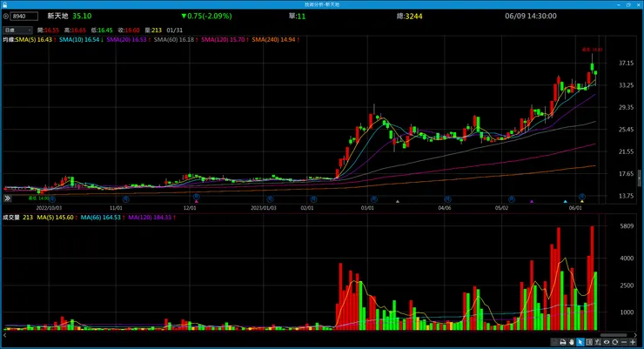
Task: Zoom in with the plus icon
Action: pyautogui.click(x=633, y=342)
